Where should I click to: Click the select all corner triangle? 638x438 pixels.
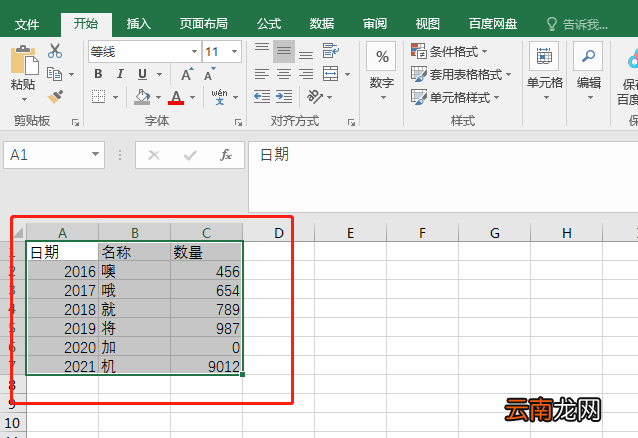[x=18, y=233]
